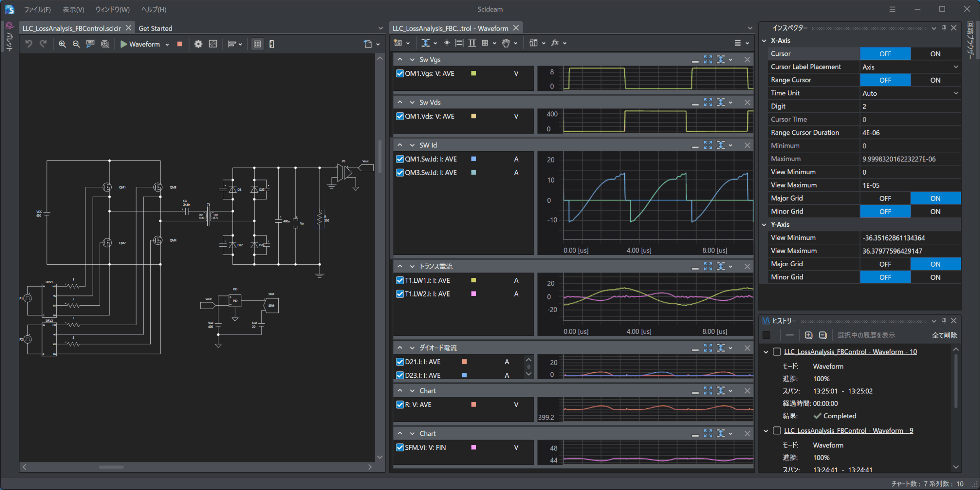Click the Range Cursor Duration value field
This screenshot has width=980, height=490.
pos(910,133)
